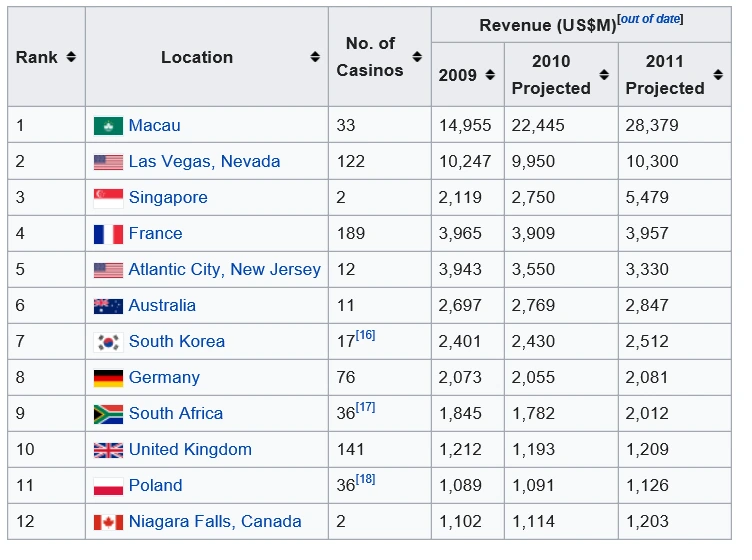752x560 pixels.
Task: Open the out of date tag link
Action: pyautogui.click(x=650, y=19)
